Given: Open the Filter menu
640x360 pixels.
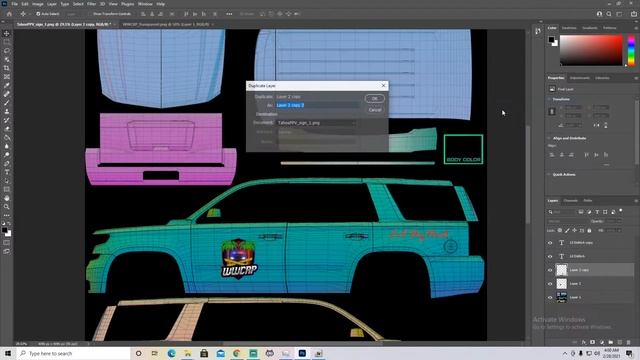Looking at the screenshot, I should [91, 4].
